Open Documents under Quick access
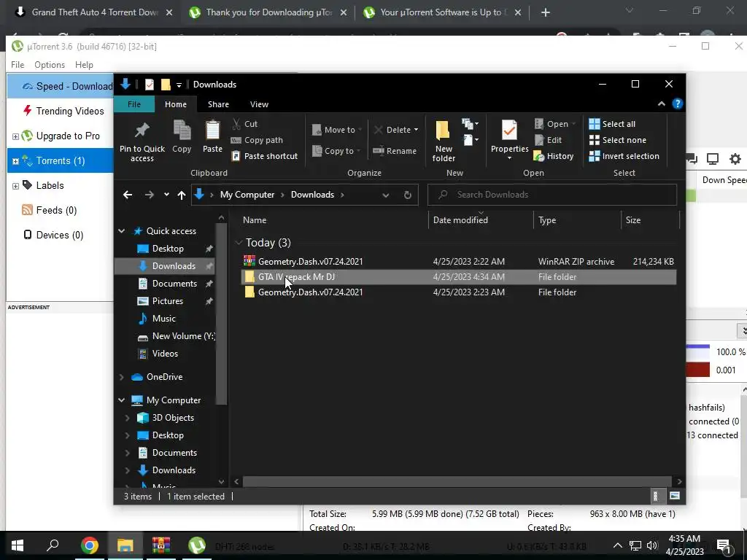This screenshot has height=560, width=747. click(x=174, y=284)
